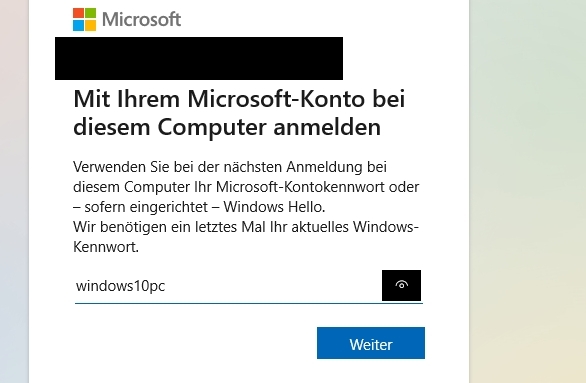The height and width of the screenshot is (383, 586).
Task: Click the phrase "sofern eingerichtet" in the text
Action: point(146,207)
